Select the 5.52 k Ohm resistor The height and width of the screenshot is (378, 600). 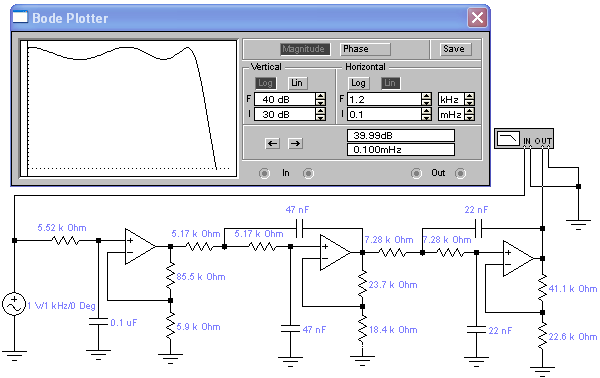[65, 240]
